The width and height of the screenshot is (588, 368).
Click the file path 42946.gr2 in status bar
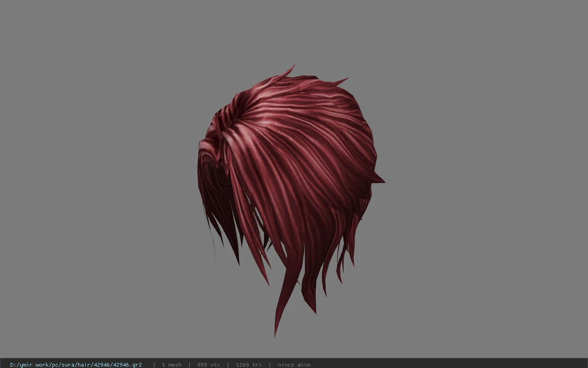pos(76,365)
